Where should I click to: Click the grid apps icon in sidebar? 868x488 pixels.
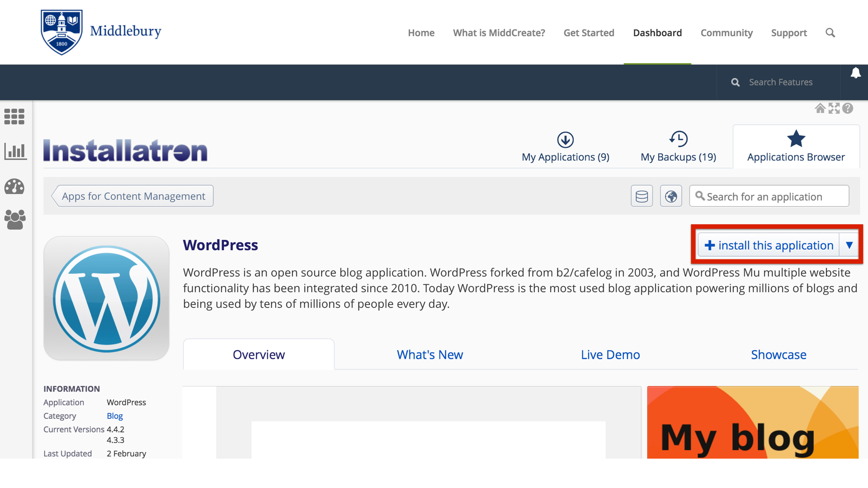pos(14,117)
